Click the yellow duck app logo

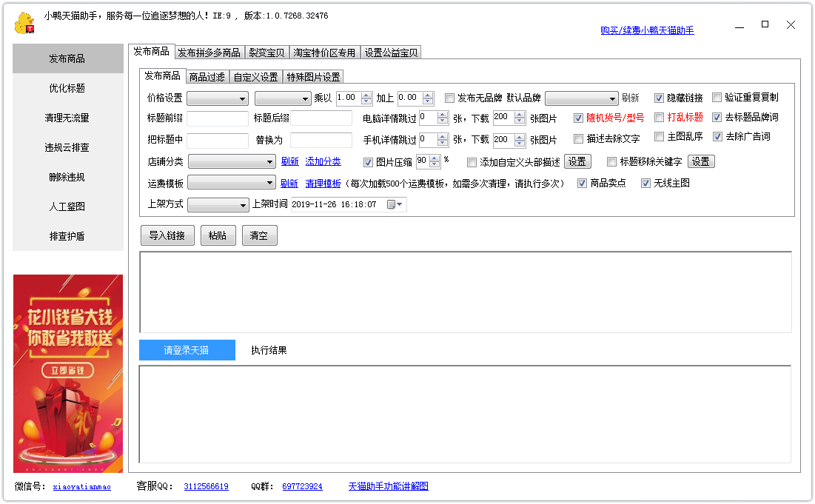click(24, 23)
